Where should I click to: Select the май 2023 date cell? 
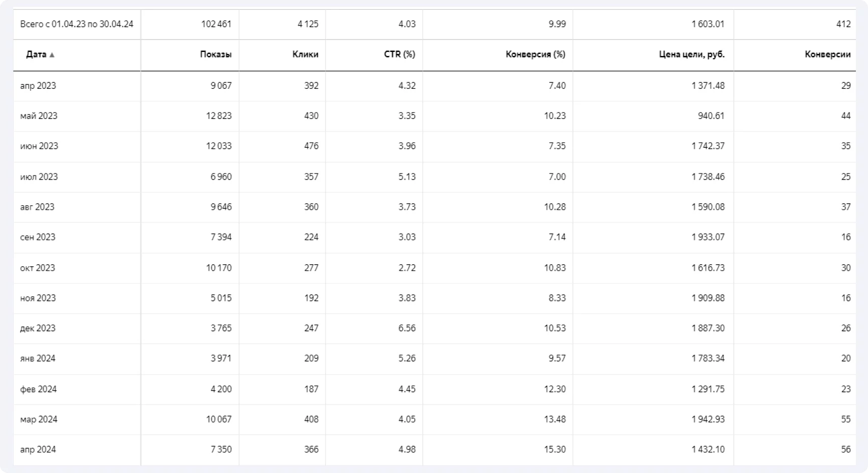[x=38, y=116]
